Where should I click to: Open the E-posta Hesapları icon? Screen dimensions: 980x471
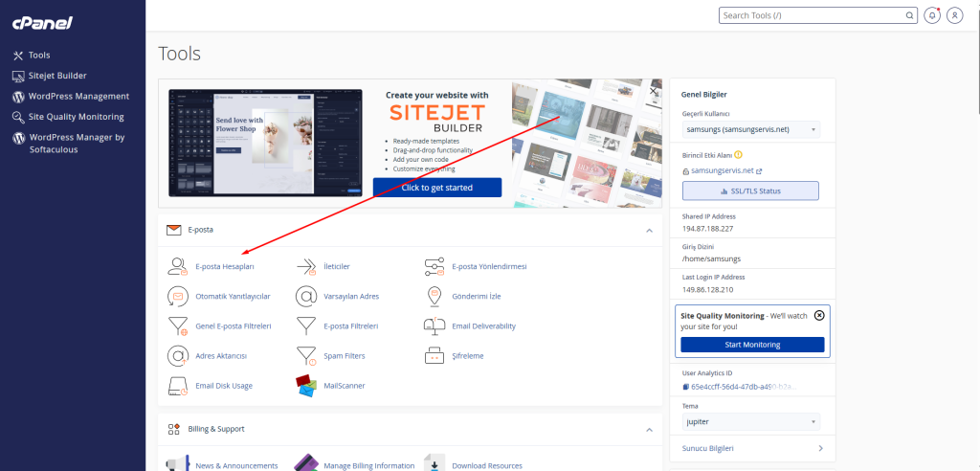tap(178, 266)
